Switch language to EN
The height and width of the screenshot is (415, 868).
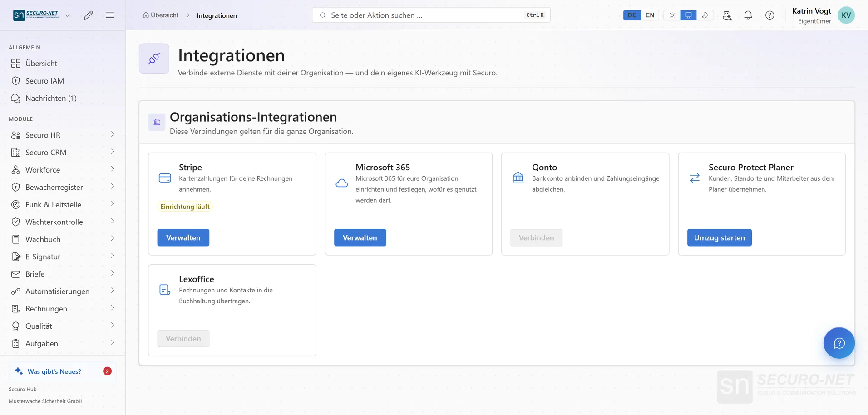[x=650, y=15]
